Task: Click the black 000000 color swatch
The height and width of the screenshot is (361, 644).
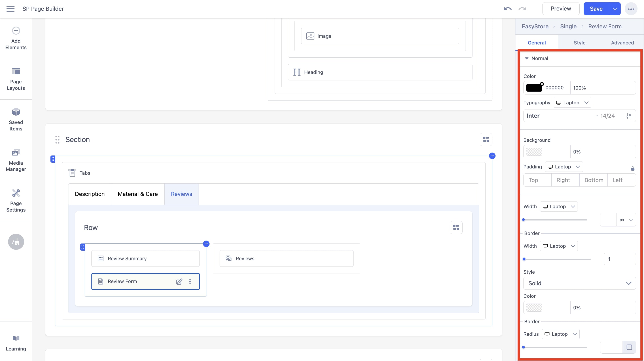Action: 535,88
